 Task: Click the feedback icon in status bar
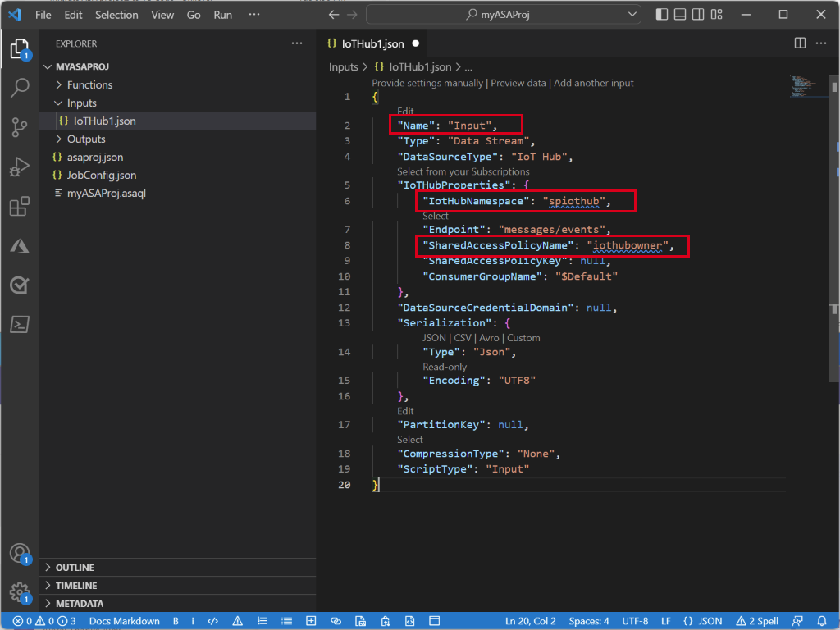797,621
